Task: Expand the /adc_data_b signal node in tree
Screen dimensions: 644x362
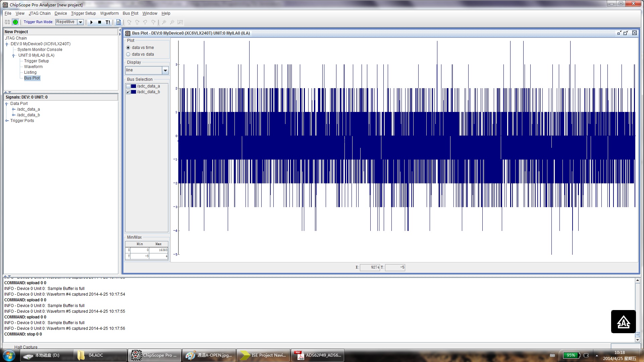Action: click(x=14, y=115)
